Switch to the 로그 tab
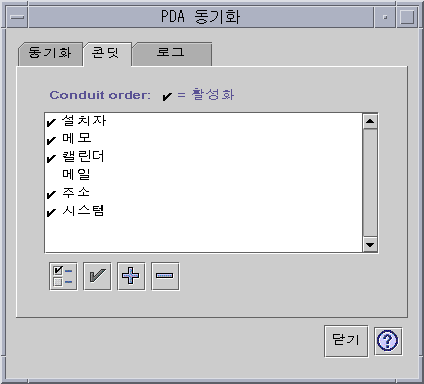 [172, 53]
